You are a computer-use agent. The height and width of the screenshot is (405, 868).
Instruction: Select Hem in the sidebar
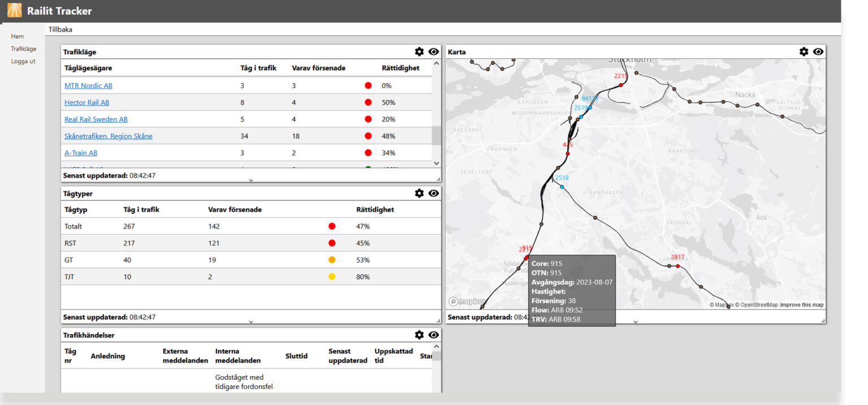17,36
